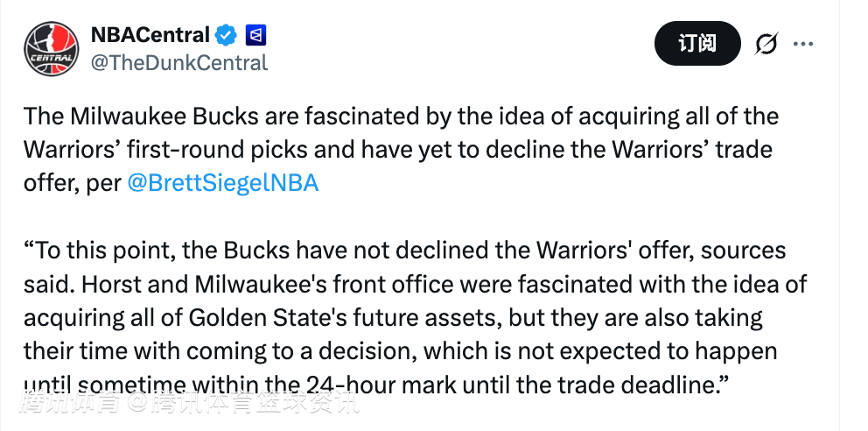
Task: Open the @TheDunkCentral handle link
Action: [x=179, y=63]
